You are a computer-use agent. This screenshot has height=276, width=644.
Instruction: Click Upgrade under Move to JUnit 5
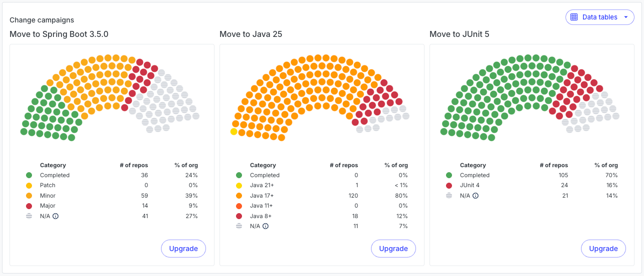(603, 249)
